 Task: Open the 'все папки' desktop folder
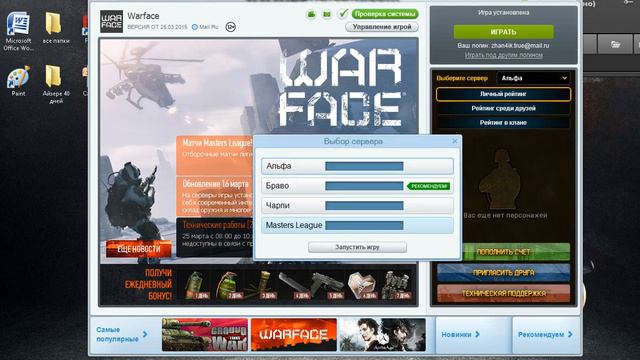[55, 28]
